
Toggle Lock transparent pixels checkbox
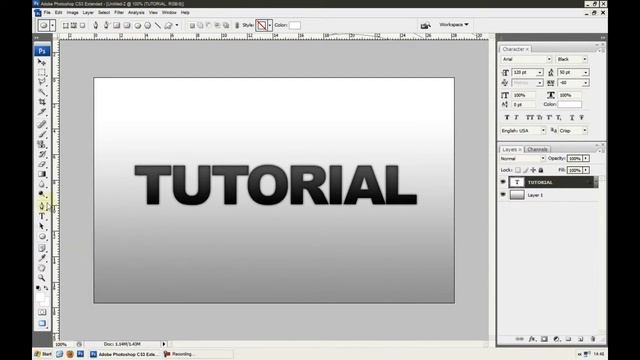pos(518,170)
